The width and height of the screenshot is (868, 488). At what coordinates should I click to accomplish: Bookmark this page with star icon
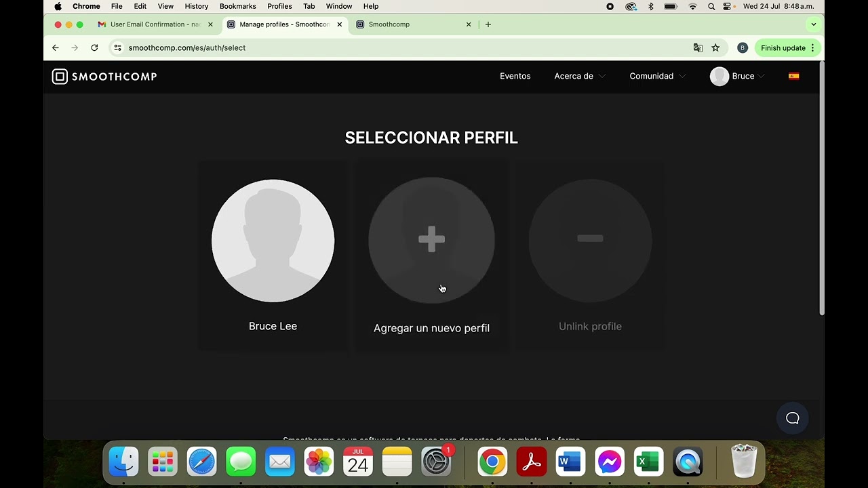click(715, 48)
